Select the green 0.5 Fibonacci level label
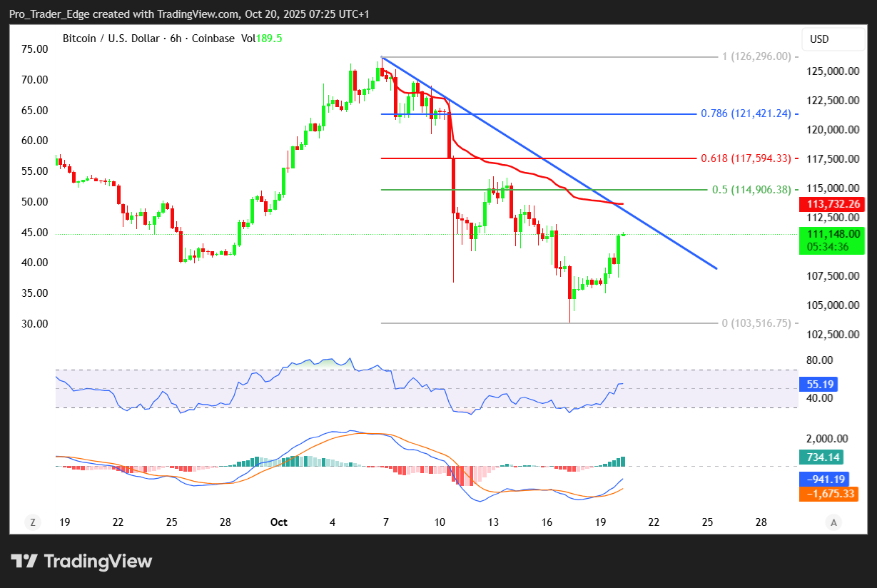This screenshot has height=588, width=877. point(751,190)
